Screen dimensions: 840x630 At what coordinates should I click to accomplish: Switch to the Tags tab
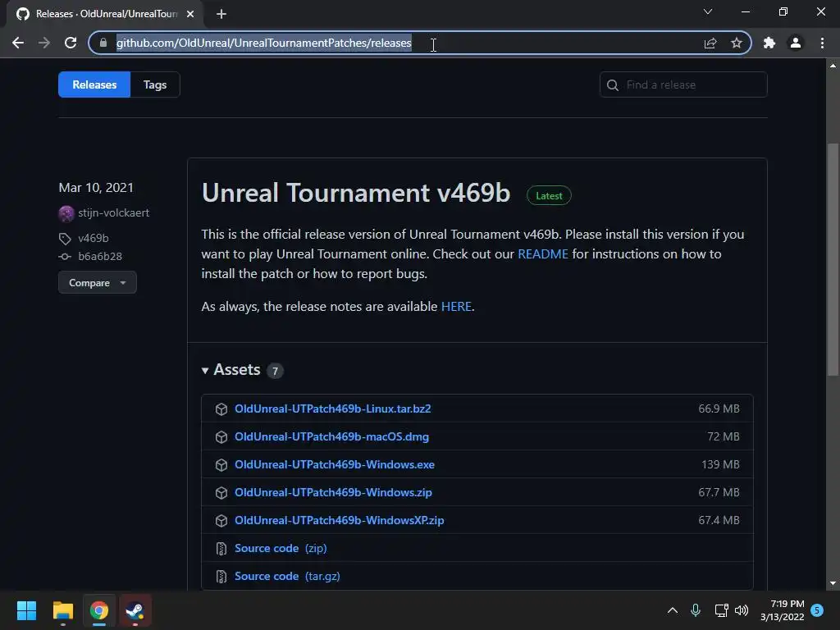(155, 84)
